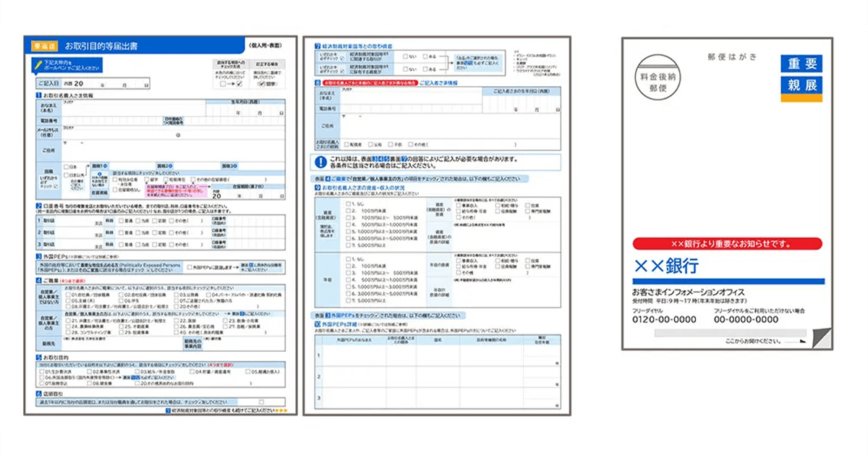This screenshot has width=868, height=456.
Task: Click the 国籍2 field marker
Action: point(163,165)
